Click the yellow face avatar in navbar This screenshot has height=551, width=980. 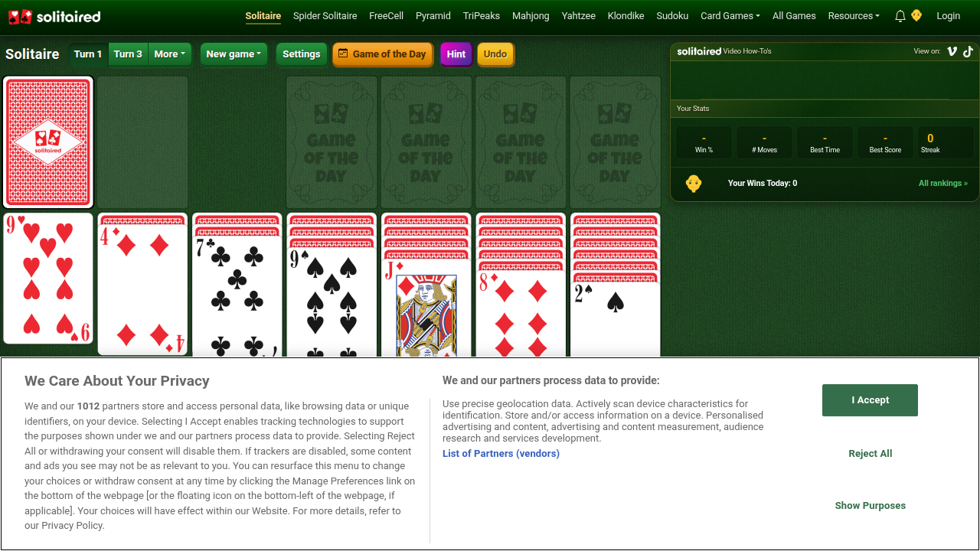[916, 15]
